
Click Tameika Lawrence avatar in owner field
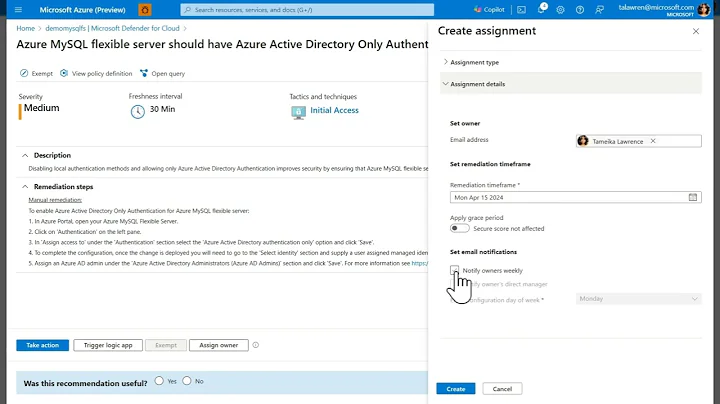(x=583, y=141)
